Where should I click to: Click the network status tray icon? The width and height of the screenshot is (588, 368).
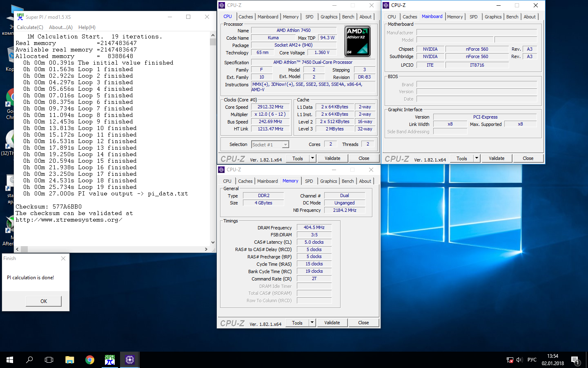coord(510,360)
